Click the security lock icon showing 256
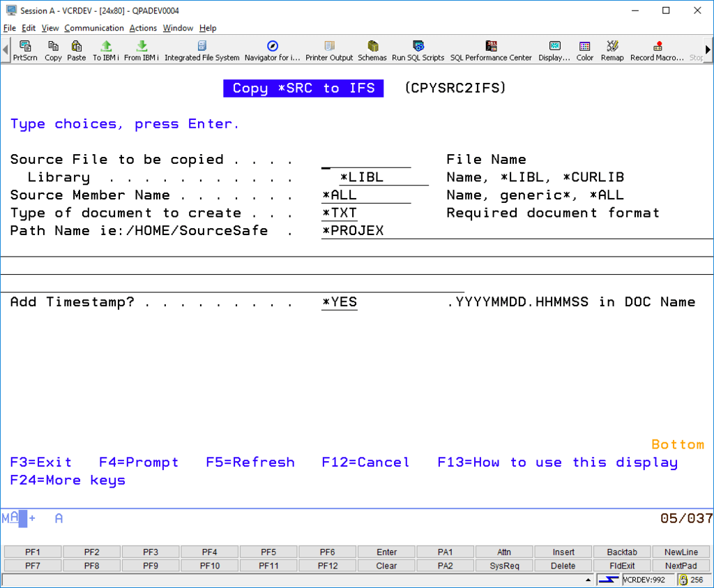The height and width of the screenshot is (588, 714). 683,580
